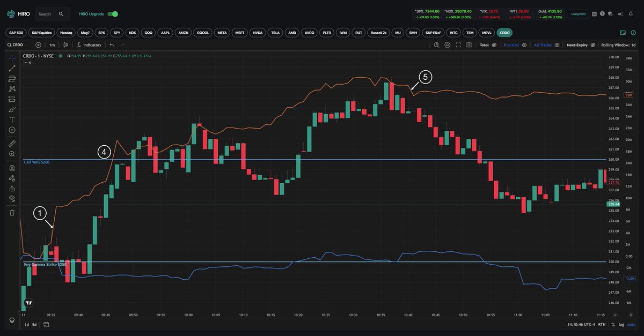644x336 pixels.
Task: Select the text annotation tool
Action: [x=12, y=119]
